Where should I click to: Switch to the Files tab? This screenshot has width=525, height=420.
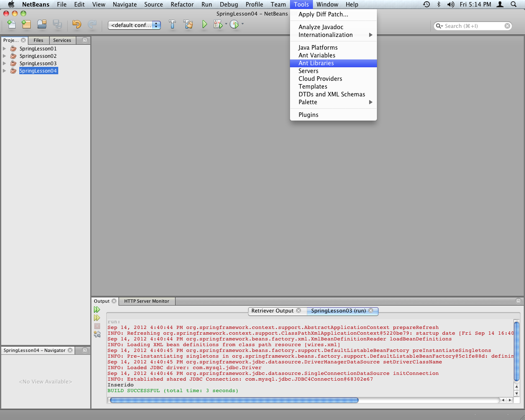coord(39,40)
